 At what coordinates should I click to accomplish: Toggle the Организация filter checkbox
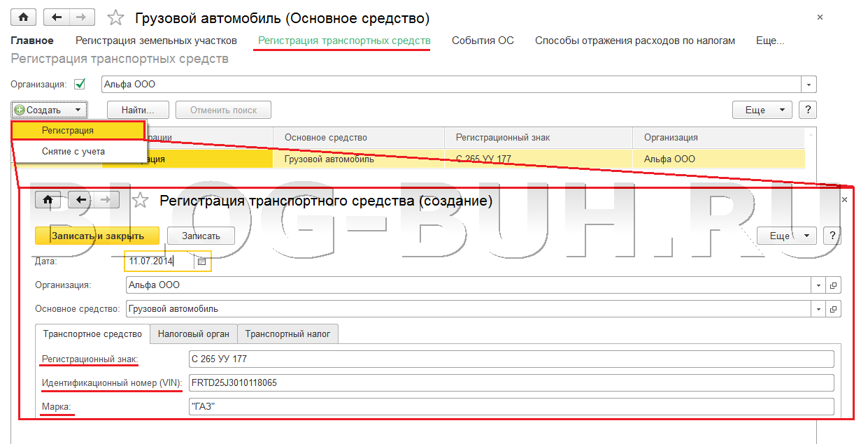pyautogui.click(x=80, y=85)
